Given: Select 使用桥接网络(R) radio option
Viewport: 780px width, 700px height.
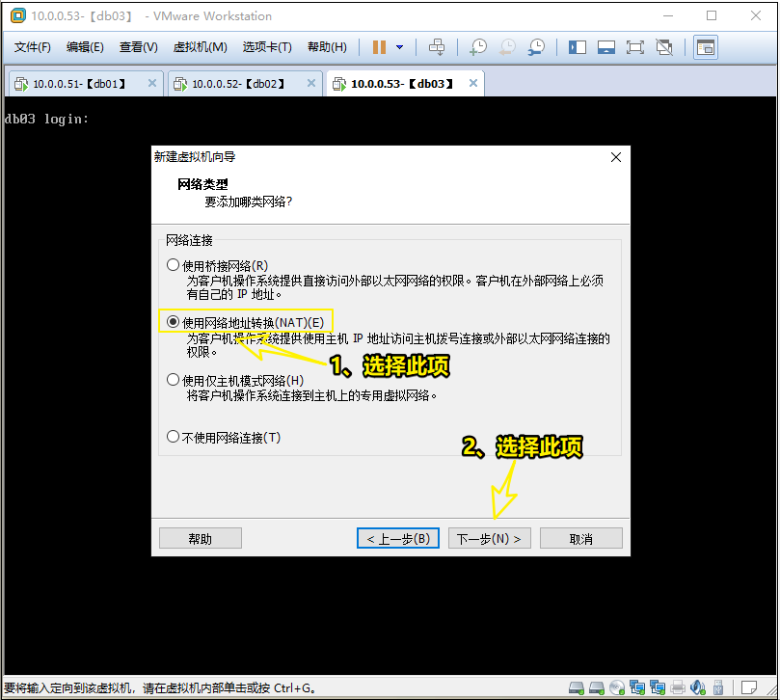Looking at the screenshot, I should point(174,263).
